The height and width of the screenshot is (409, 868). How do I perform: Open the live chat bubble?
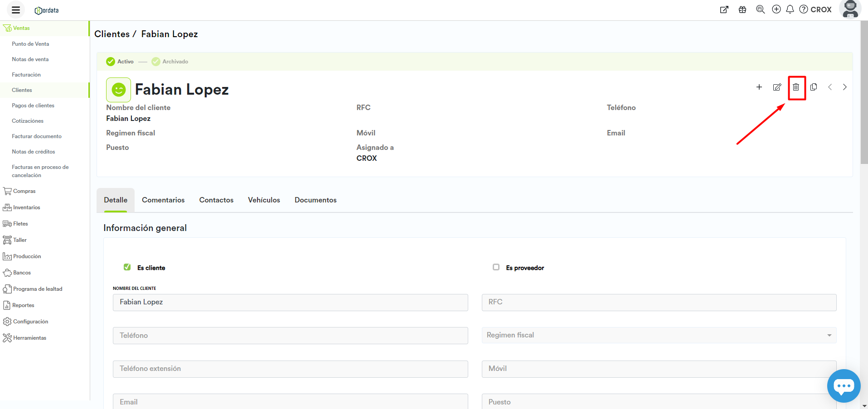(x=843, y=386)
